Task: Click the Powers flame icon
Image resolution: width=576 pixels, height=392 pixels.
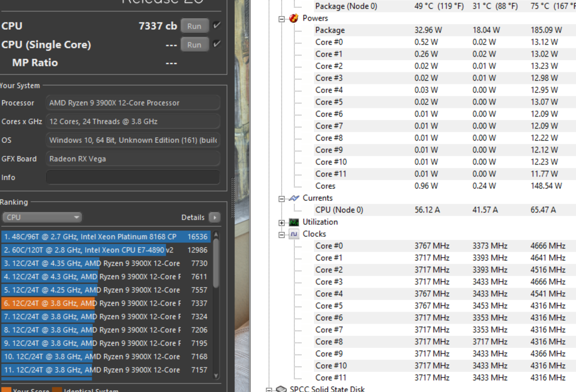Action: pyautogui.click(x=294, y=18)
